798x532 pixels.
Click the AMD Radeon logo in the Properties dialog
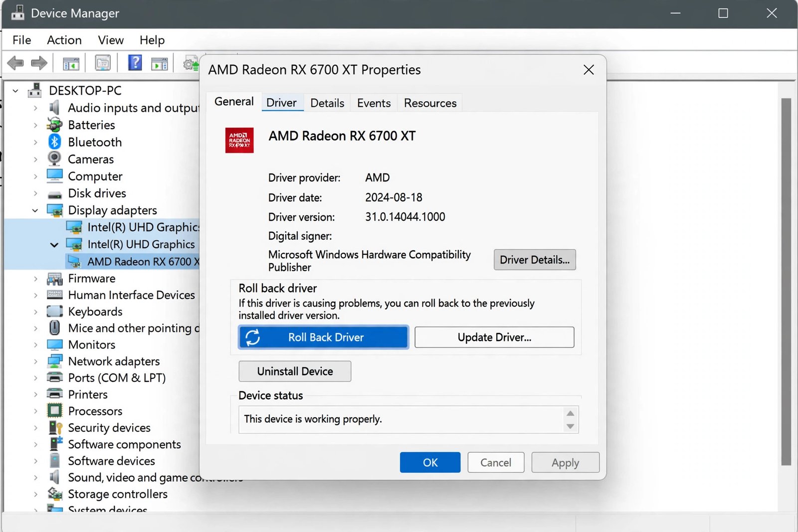[239, 140]
